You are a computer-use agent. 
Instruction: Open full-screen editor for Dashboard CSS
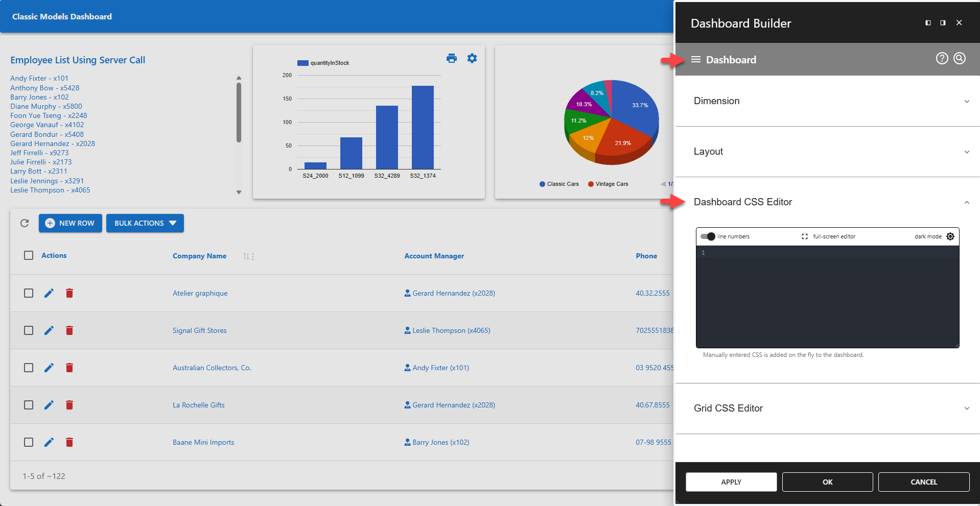[x=805, y=236]
